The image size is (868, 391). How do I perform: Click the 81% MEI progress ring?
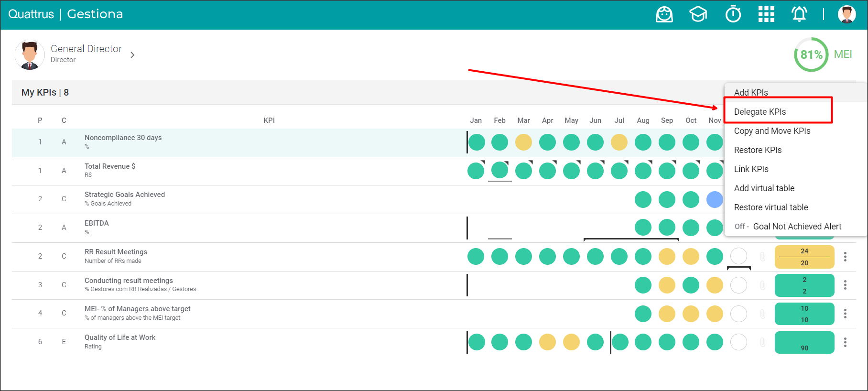click(811, 54)
